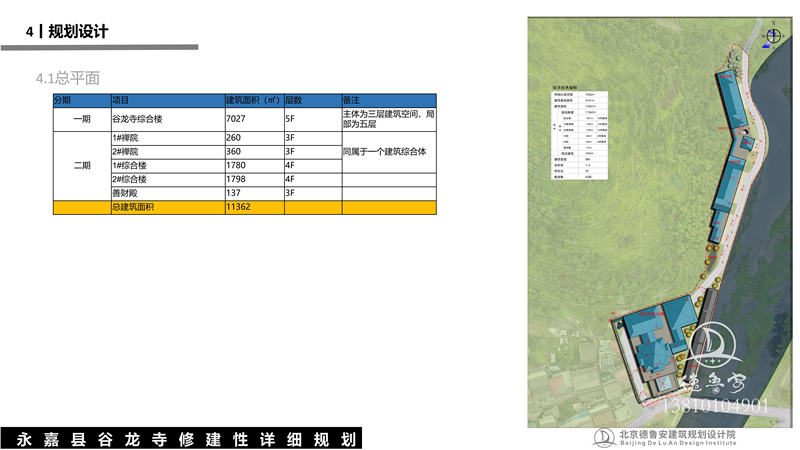Click the 善财殿 row entry
The width and height of the screenshot is (800, 450).
pyautogui.click(x=166, y=193)
